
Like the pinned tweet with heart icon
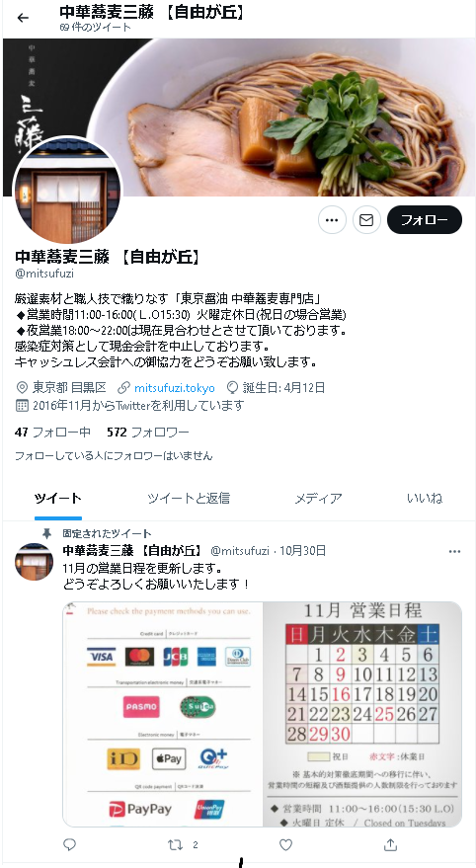tap(285, 844)
